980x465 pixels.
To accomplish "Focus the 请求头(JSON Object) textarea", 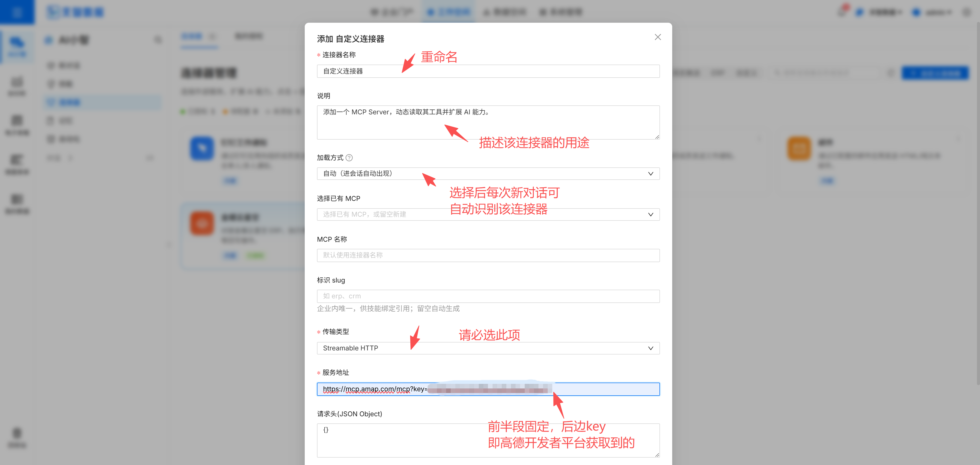I will [488, 440].
